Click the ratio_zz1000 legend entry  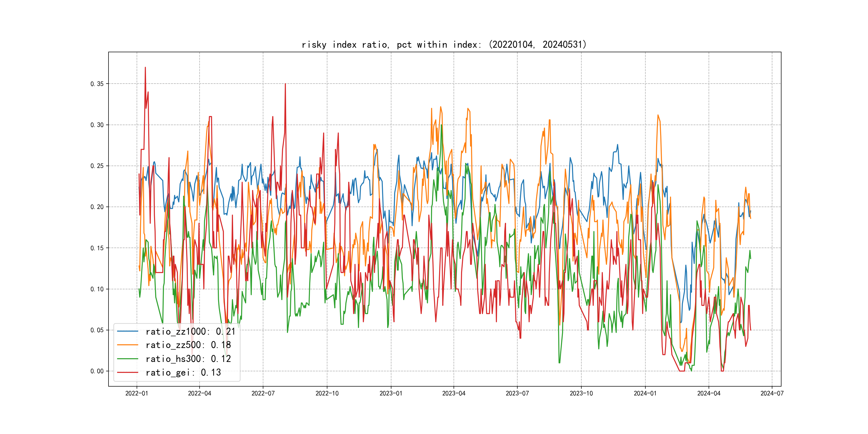click(190, 332)
